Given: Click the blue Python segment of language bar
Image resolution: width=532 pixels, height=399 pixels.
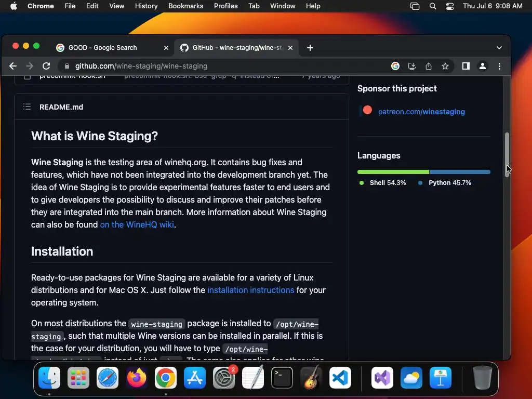Looking at the screenshot, I should coord(460,172).
